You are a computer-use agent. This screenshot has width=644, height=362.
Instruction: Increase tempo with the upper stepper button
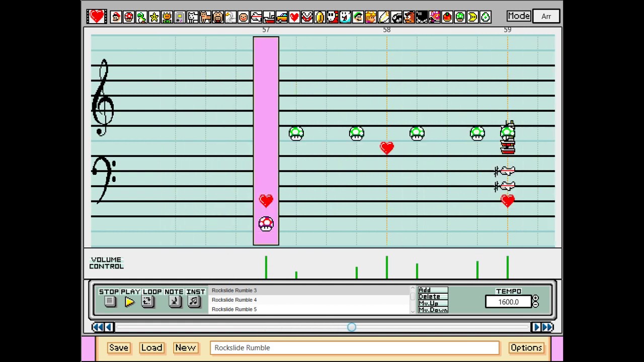coord(535,299)
